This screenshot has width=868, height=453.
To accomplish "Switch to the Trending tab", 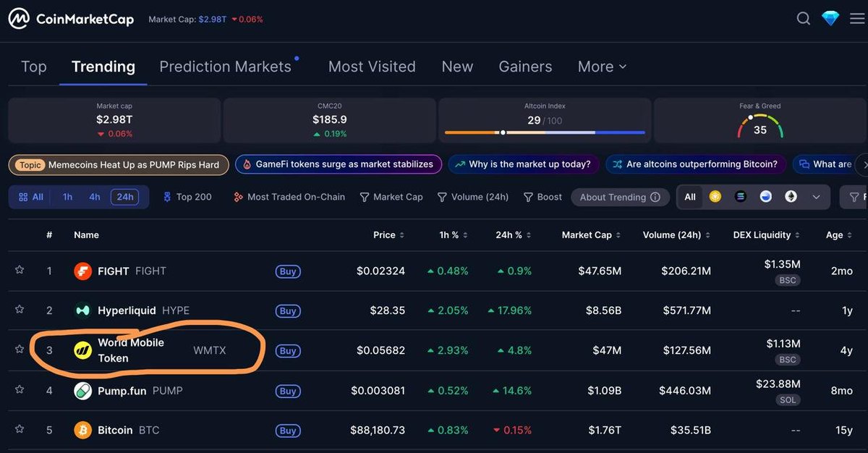I will (x=103, y=67).
